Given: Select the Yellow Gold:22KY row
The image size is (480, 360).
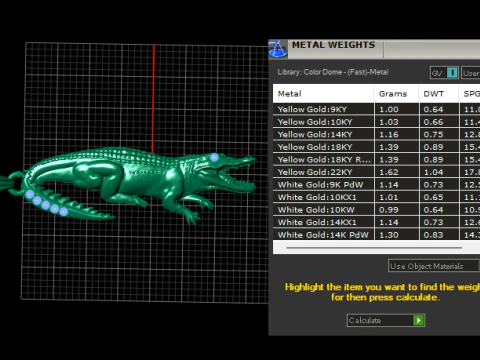Looking at the screenshot, I should tap(376, 172).
